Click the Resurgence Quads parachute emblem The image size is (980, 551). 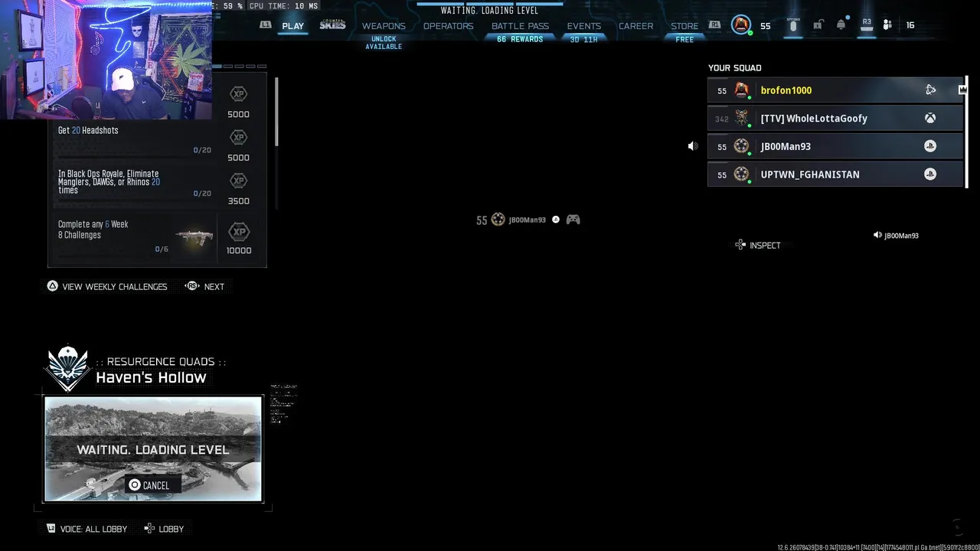(68, 369)
